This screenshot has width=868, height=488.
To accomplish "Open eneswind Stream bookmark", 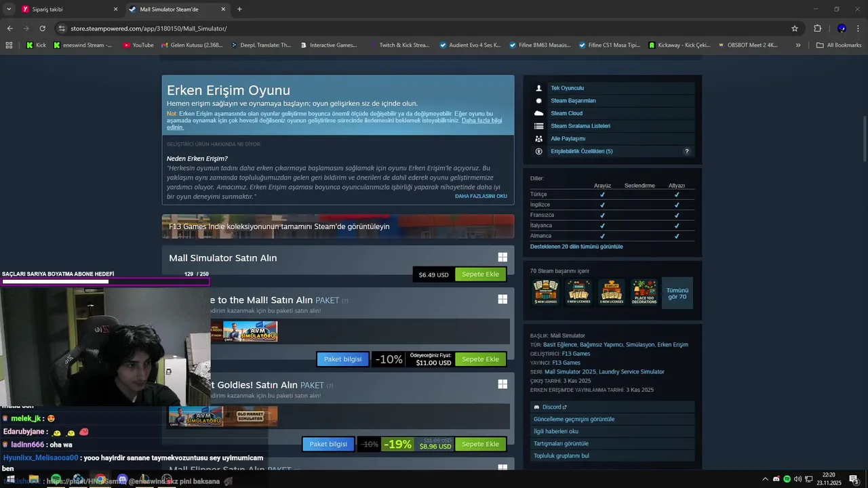I will (83, 45).
